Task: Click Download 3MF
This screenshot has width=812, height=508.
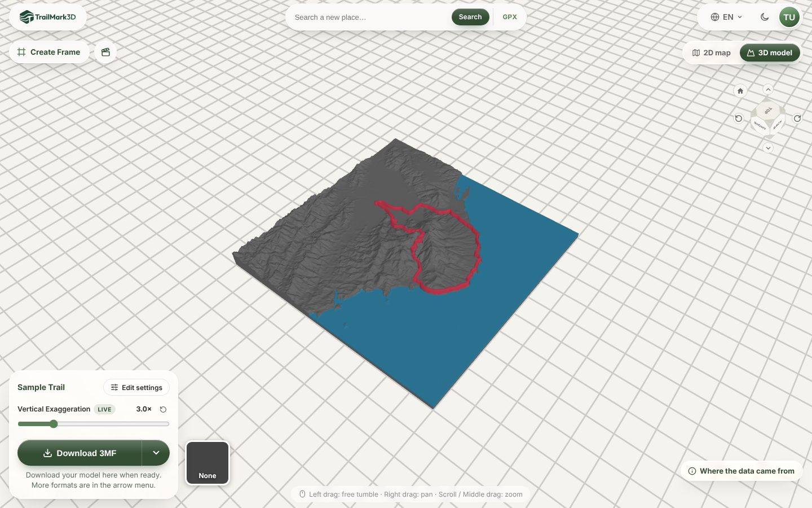Action: (x=80, y=453)
